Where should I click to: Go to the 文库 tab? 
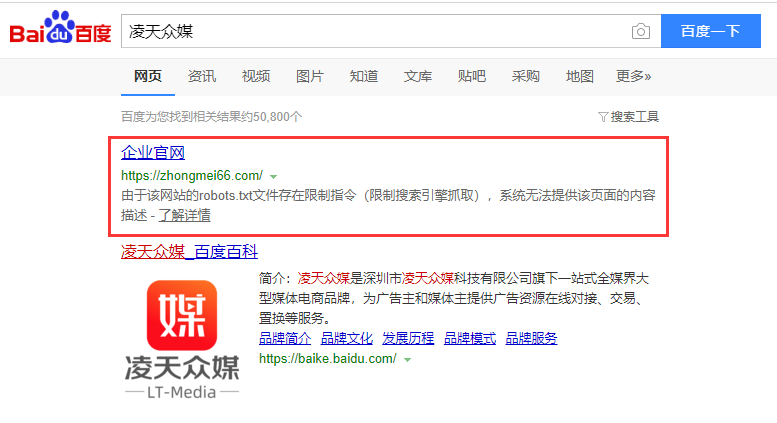418,76
